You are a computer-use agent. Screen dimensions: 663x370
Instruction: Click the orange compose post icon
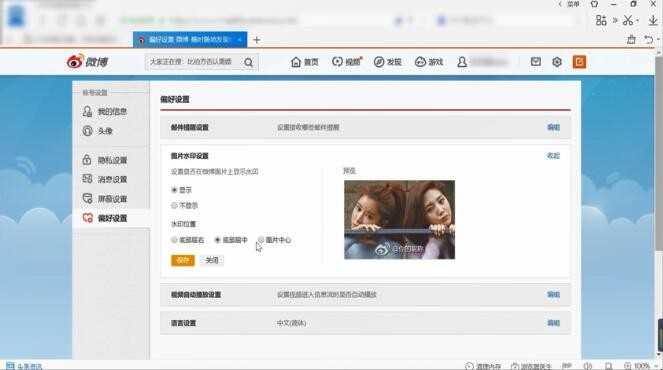pyautogui.click(x=579, y=62)
